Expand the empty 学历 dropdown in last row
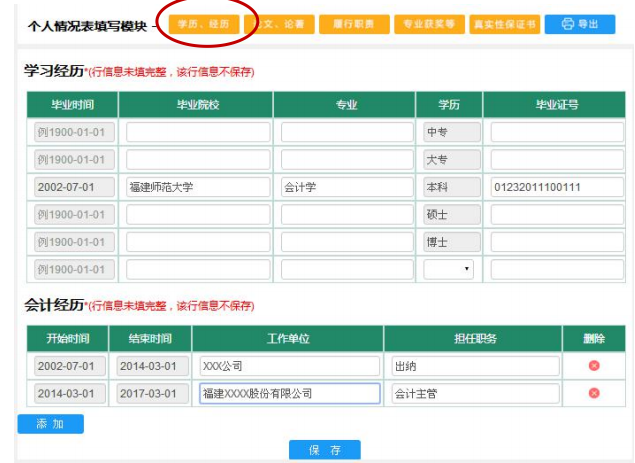This screenshot has width=635, height=463. 448,269
